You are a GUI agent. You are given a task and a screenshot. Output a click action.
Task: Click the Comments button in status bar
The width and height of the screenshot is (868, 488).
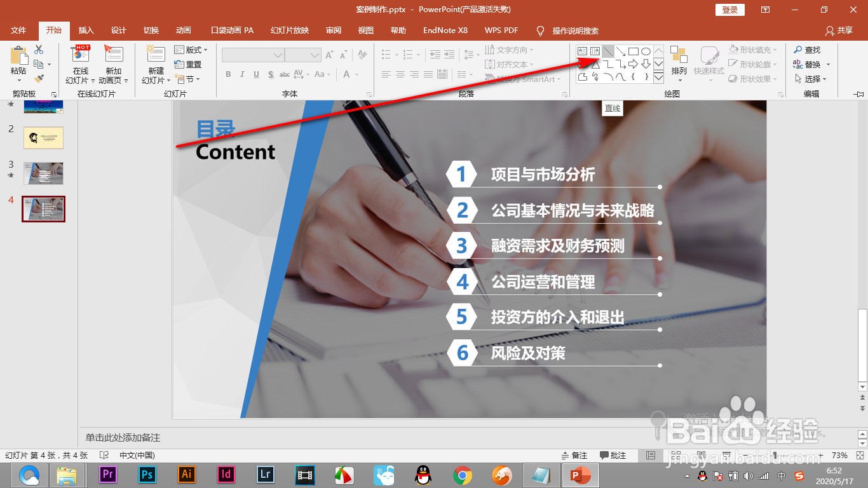pyautogui.click(x=613, y=456)
